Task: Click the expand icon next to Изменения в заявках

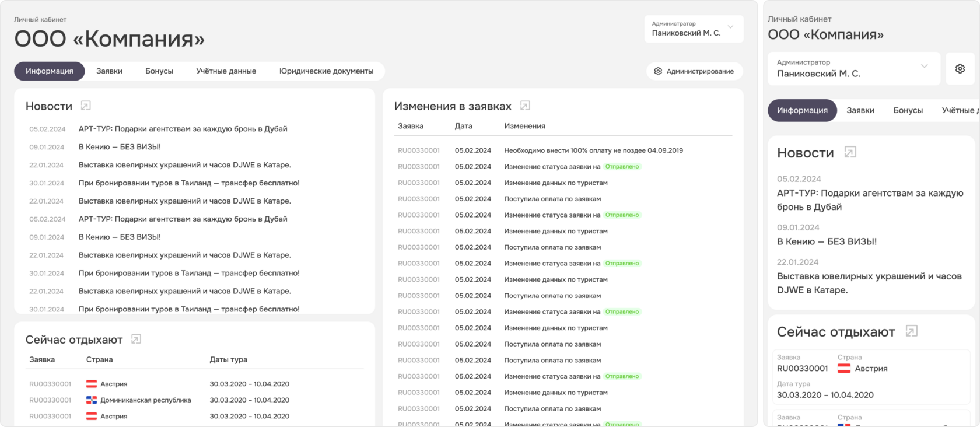Action: click(x=525, y=106)
